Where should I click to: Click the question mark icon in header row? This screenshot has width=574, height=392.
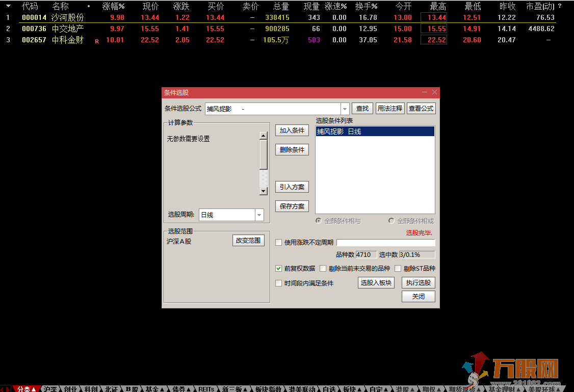560,7
